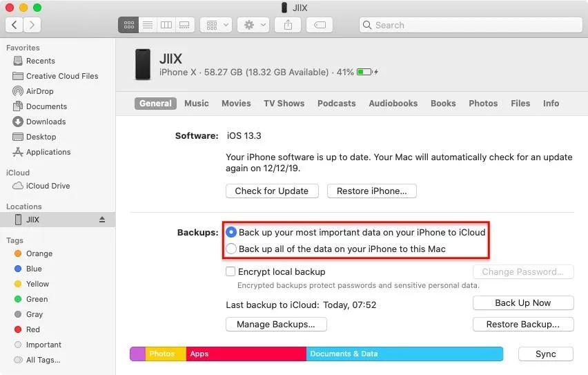Switch to list view in toolbar
This screenshot has width=588, height=375.
pos(147,25)
